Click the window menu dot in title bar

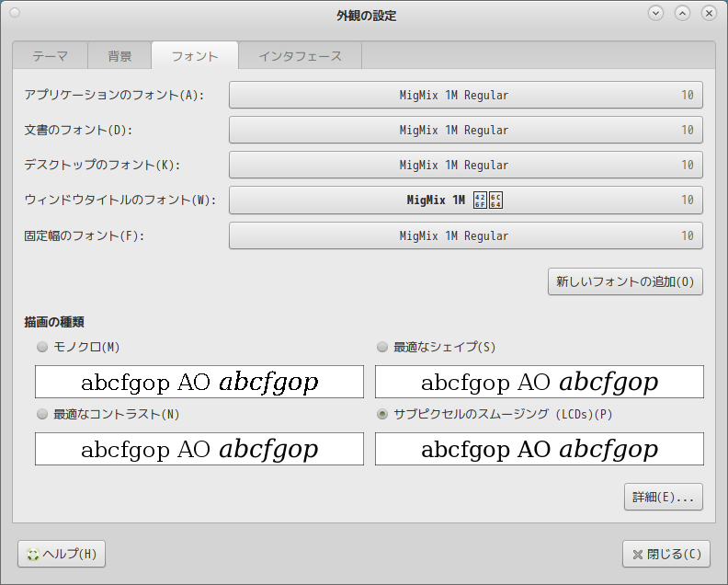pyautogui.click(x=15, y=13)
